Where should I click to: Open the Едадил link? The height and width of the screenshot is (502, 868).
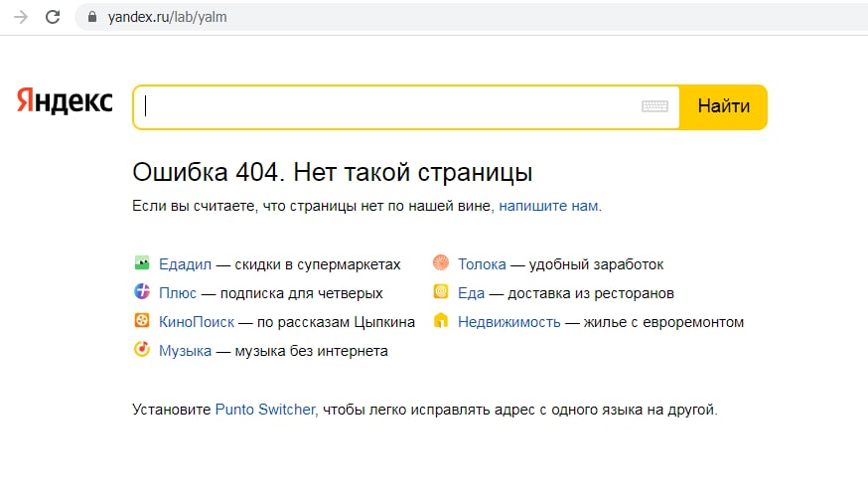click(x=185, y=264)
